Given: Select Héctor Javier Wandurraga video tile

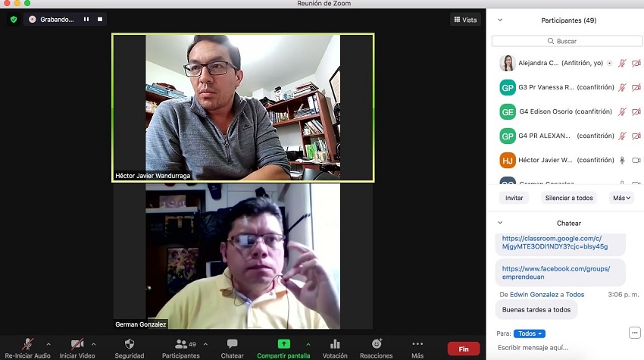Looking at the screenshot, I should click(242, 108).
